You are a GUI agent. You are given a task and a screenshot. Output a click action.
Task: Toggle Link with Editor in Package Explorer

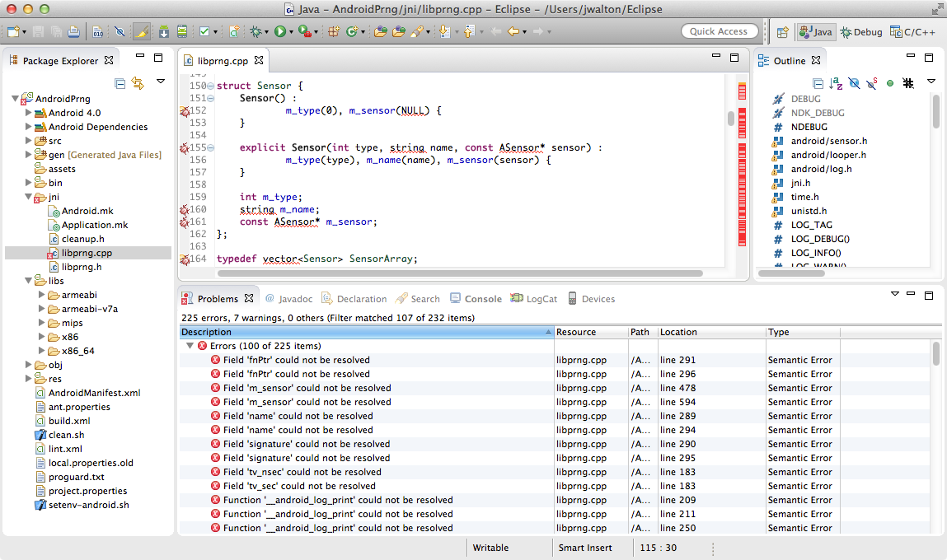(x=138, y=83)
